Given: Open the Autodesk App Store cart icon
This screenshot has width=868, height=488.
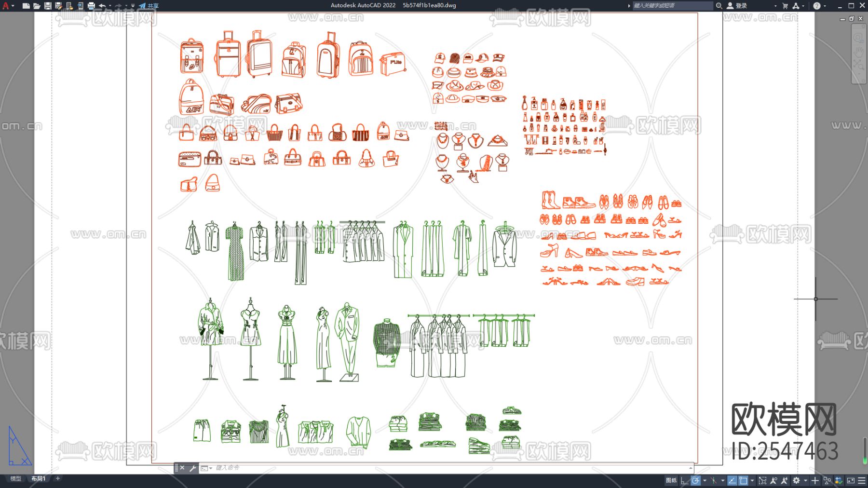Looking at the screenshot, I should click(x=785, y=6).
